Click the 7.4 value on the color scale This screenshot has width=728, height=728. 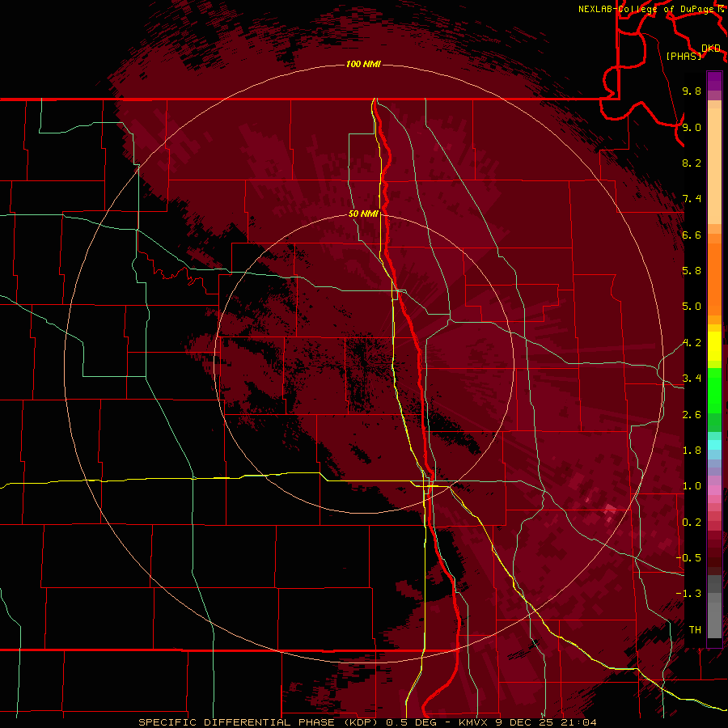(x=692, y=199)
